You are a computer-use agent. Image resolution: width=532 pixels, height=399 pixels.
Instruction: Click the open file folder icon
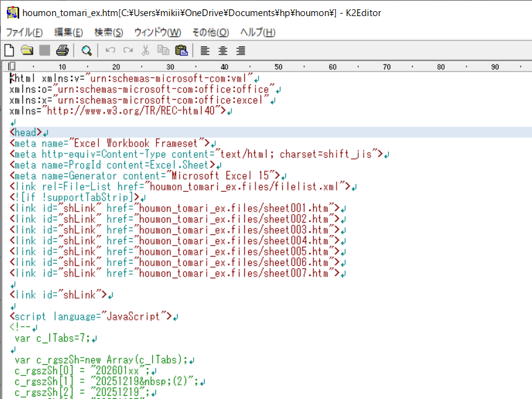click(27, 51)
